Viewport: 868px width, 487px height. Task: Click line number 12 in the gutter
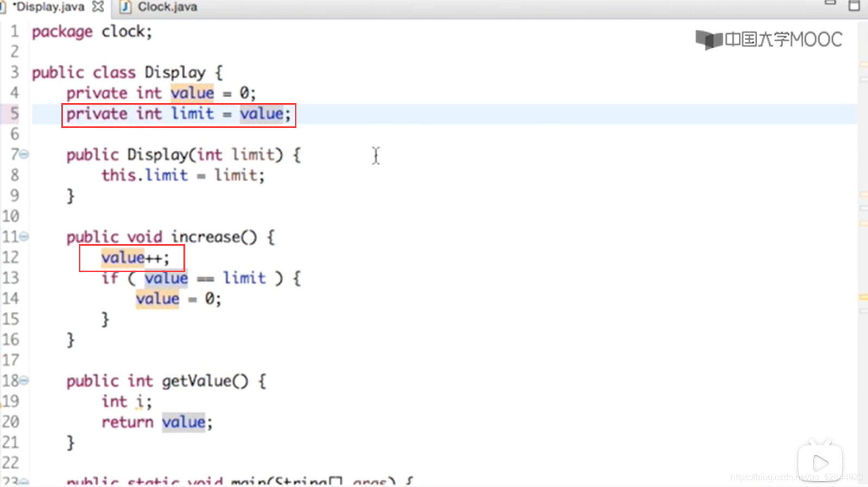click(x=11, y=258)
